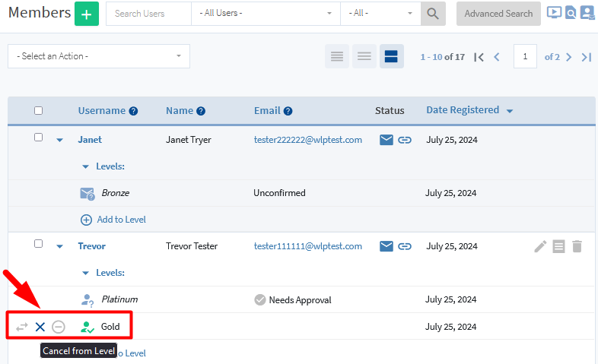The width and height of the screenshot is (598, 364).
Task: Open the All Users filter dropdown
Action: pyautogui.click(x=266, y=14)
